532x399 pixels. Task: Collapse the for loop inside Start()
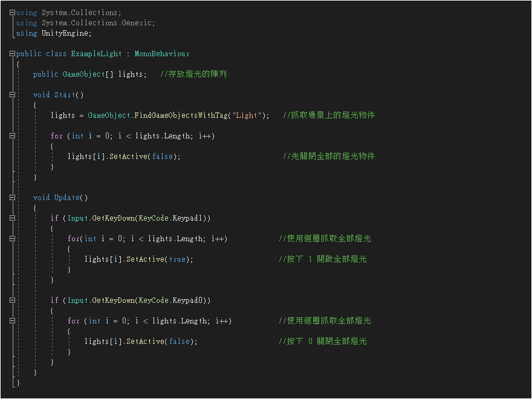coord(12,136)
